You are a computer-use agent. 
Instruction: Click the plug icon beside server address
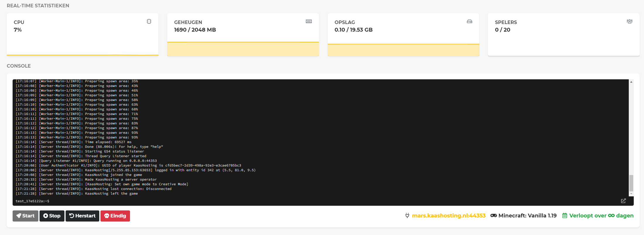(x=407, y=216)
